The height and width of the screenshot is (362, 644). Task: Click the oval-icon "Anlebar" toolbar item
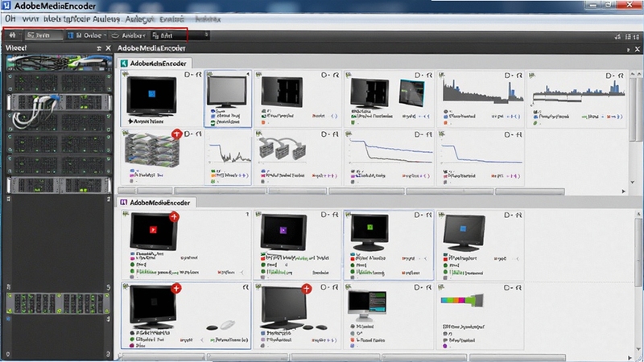128,35
